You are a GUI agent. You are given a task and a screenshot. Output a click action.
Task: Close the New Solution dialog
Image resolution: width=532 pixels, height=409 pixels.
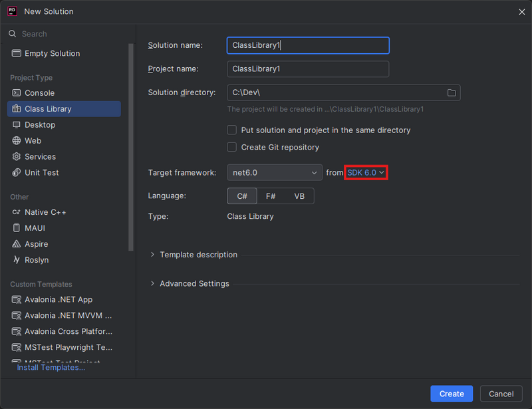521,11
